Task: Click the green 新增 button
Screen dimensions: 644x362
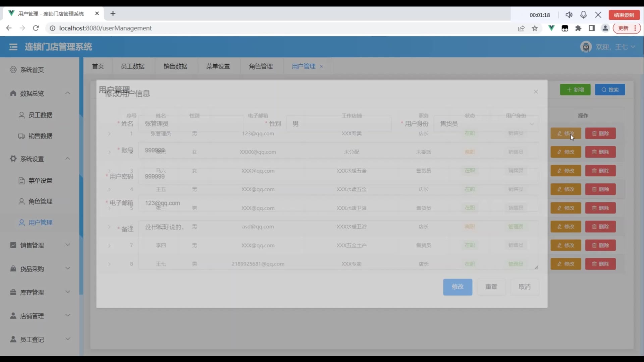Action: [575, 90]
